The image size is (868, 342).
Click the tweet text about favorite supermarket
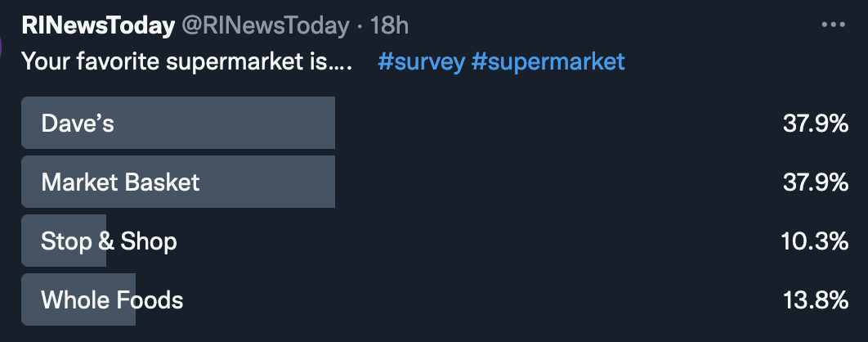pos(186,61)
